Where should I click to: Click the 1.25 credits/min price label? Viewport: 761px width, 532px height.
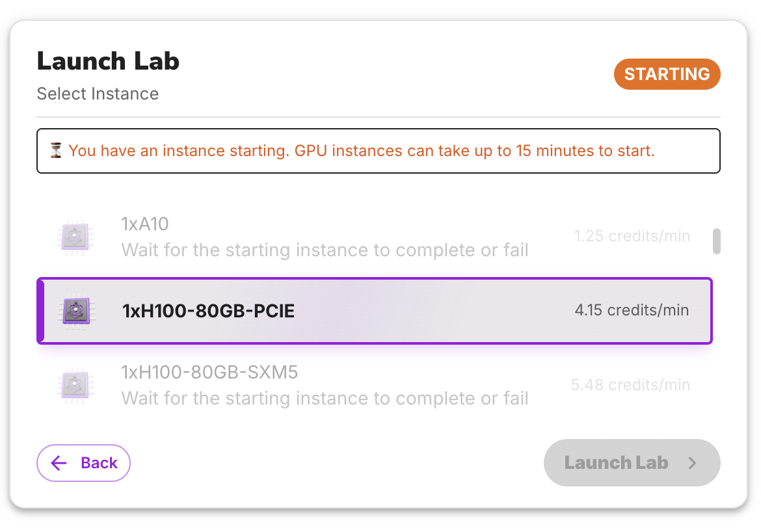pyautogui.click(x=632, y=236)
